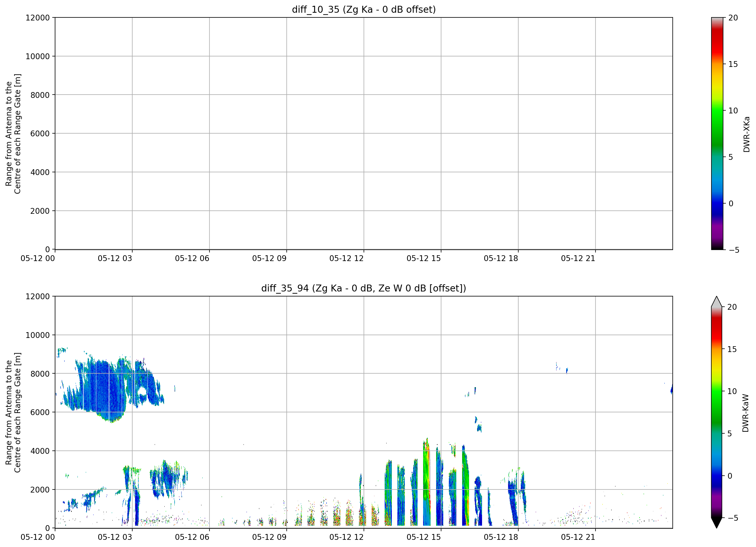
Task: Click the 2000 tick on diff_35_94 y-axis
Action: [40, 490]
